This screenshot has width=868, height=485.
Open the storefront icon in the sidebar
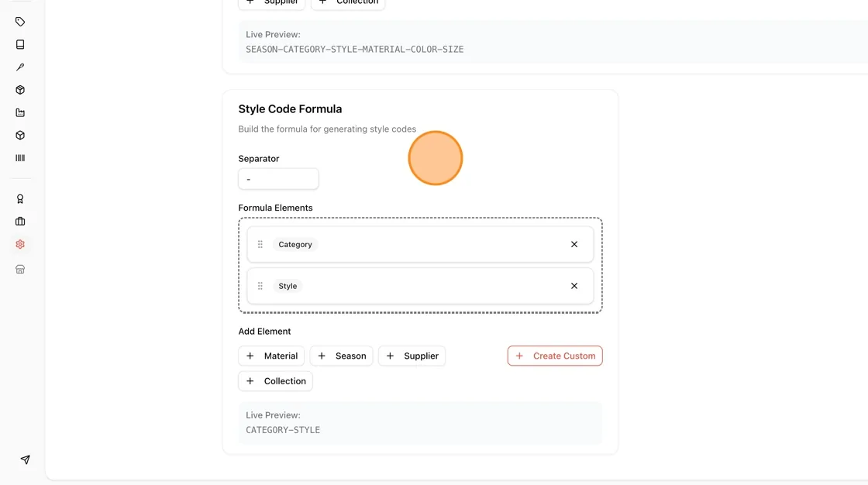20,269
